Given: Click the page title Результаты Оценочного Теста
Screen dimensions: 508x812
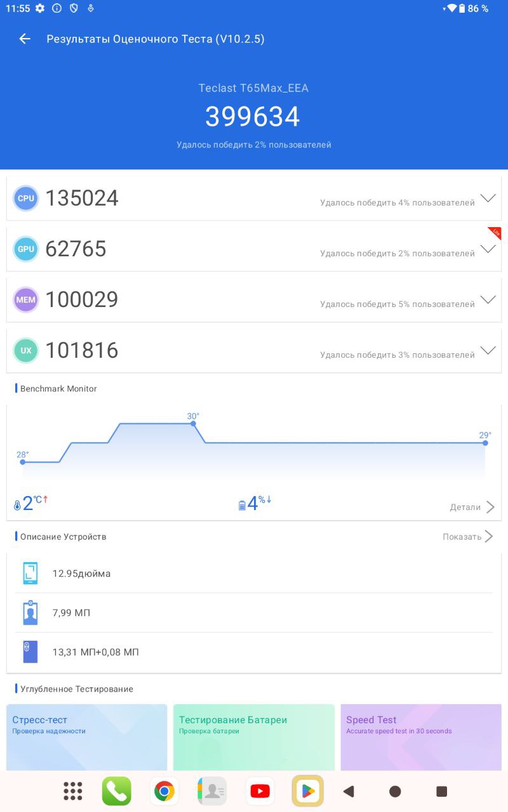Looking at the screenshot, I should (x=130, y=39).
